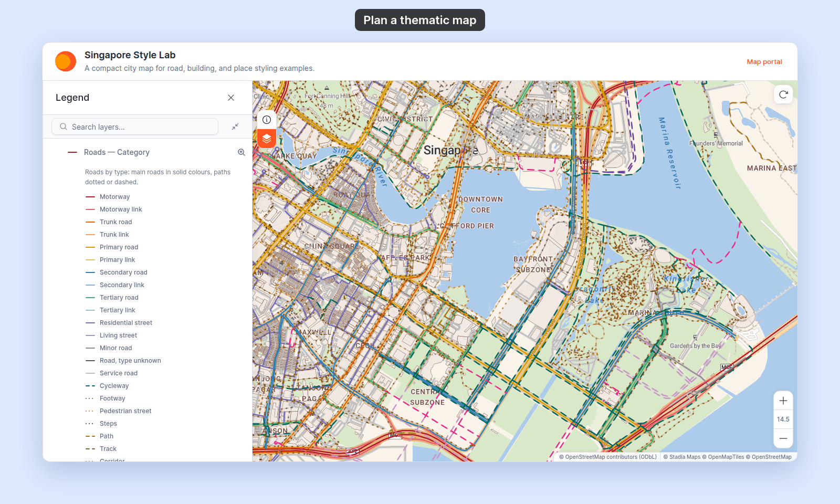Zoom out with the minus button
Image resolution: width=840 pixels, height=504 pixels.
[x=783, y=438]
